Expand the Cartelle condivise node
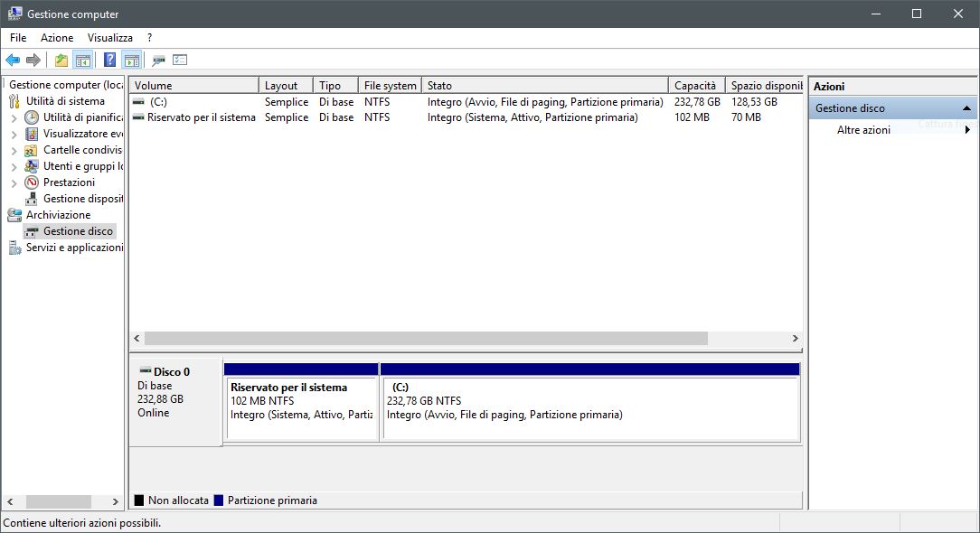The image size is (980, 533). coord(14,150)
